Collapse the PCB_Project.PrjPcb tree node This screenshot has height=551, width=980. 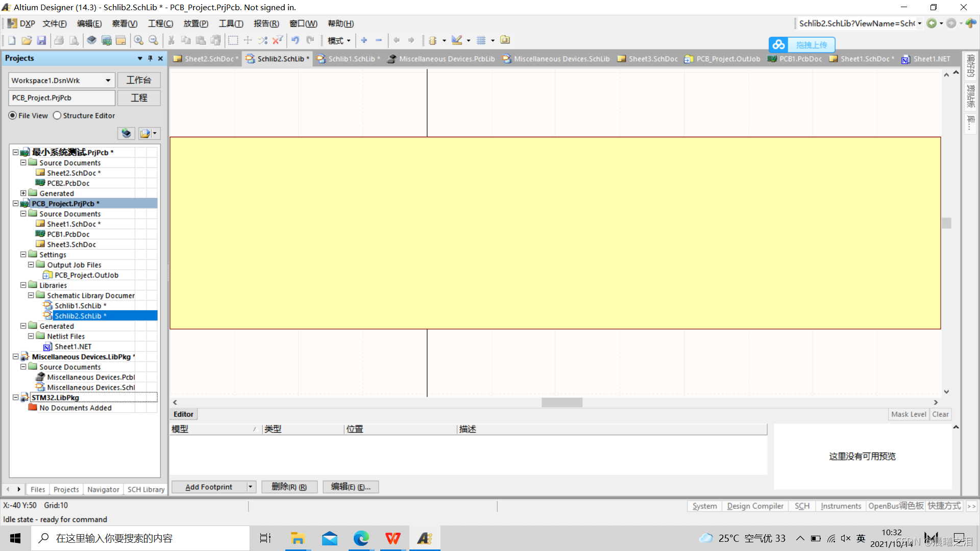click(16, 204)
